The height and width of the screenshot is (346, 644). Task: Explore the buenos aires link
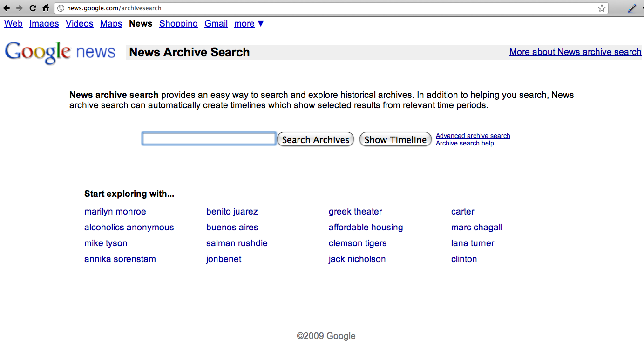coord(232,227)
